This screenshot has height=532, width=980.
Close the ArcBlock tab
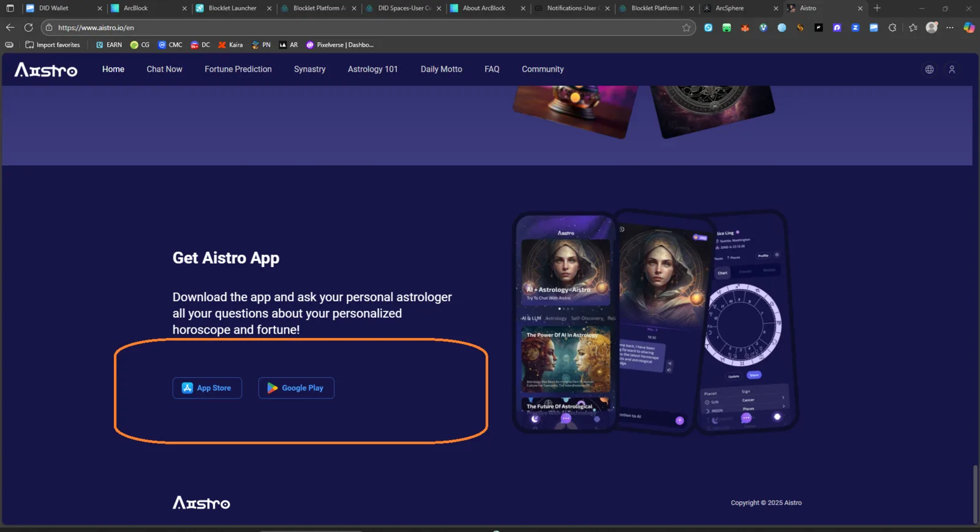pos(184,9)
